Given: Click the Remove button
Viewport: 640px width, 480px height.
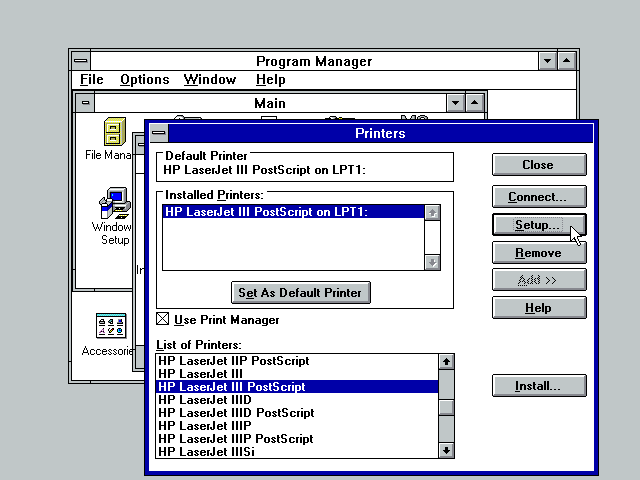Looking at the screenshot, I should coord(539,253).
